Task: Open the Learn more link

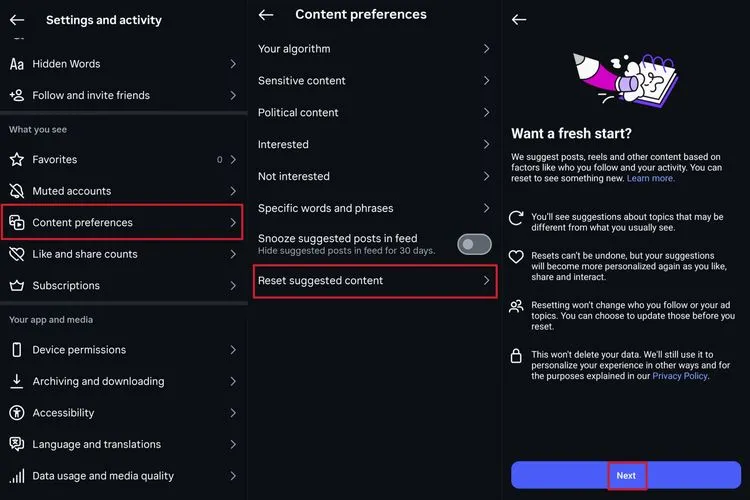Action: click(x=651, y=178)
